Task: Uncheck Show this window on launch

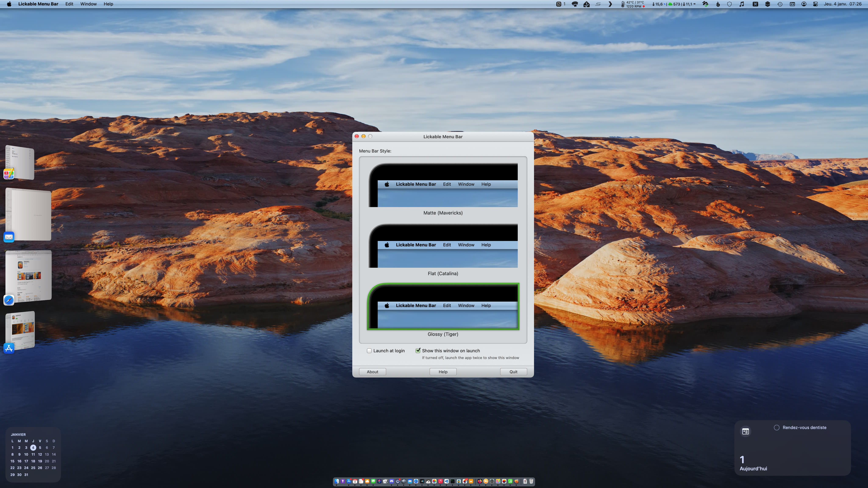Action: (418, 351)
